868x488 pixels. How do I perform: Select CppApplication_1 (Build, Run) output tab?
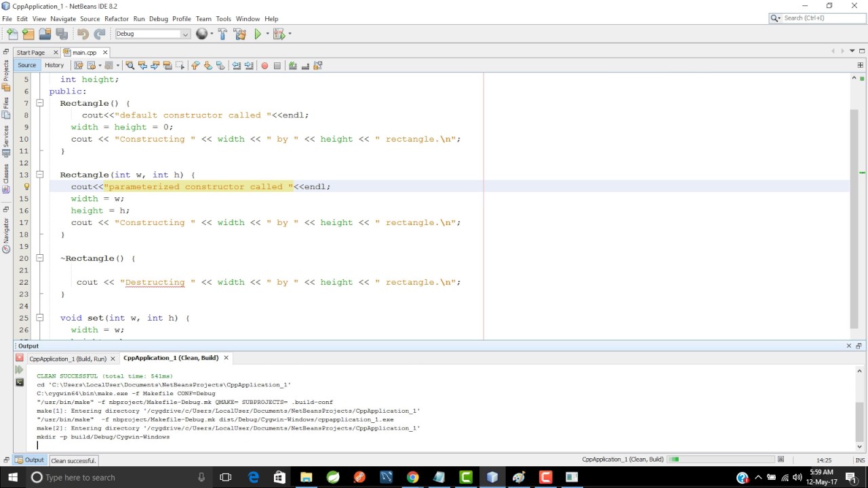(x=68, y=359)
